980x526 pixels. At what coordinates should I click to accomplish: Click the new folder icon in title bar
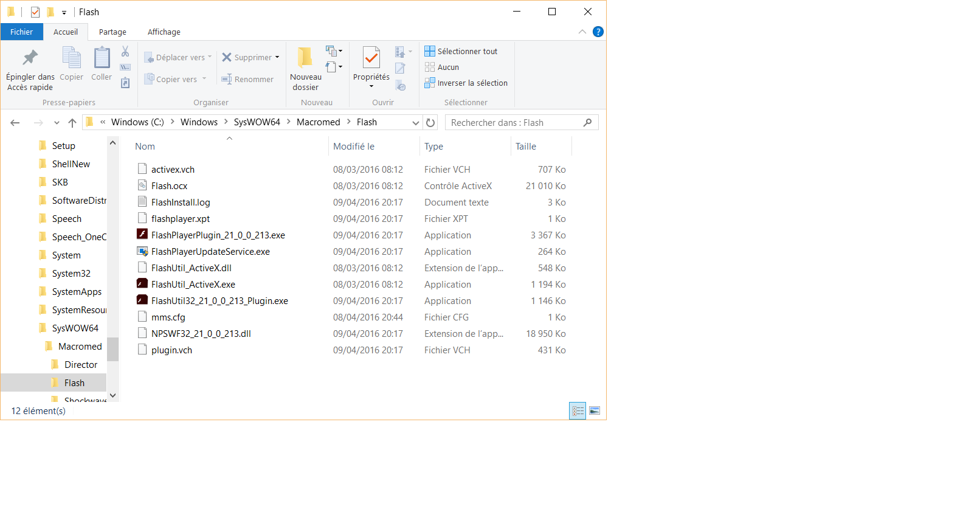[x=50, y=12]
